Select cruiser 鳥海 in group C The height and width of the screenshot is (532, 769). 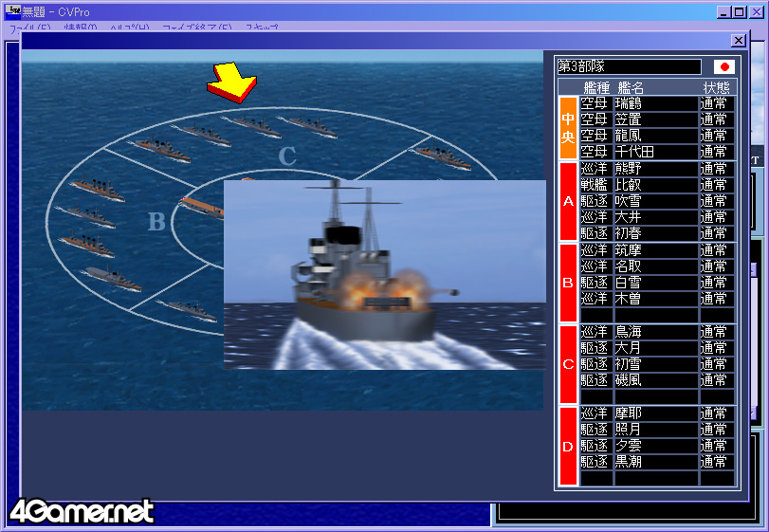click(x=657, y=332)
